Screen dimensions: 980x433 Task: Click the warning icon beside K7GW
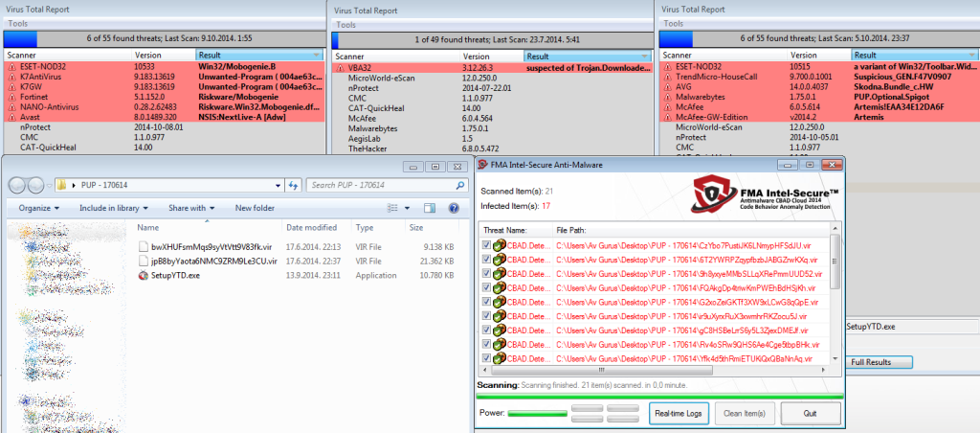[11, 86]
